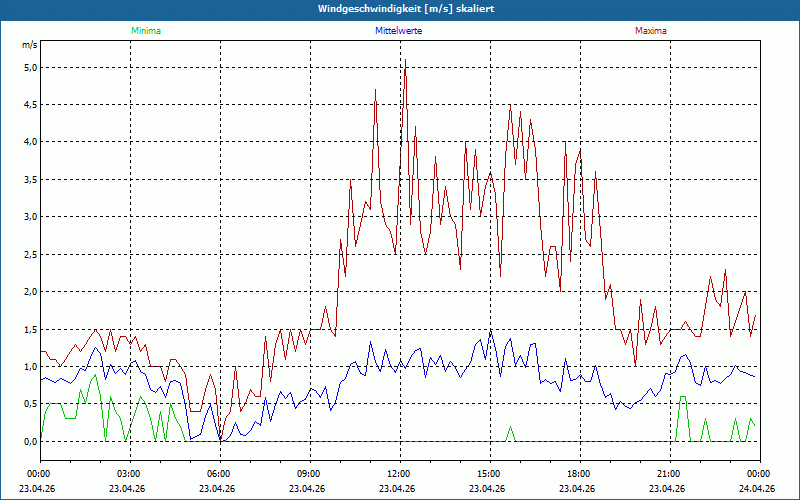Click the 5,0 value on the y-axis
Viewport: 800px width, 500px height.
pyautogui.click(x=30, y=68)
